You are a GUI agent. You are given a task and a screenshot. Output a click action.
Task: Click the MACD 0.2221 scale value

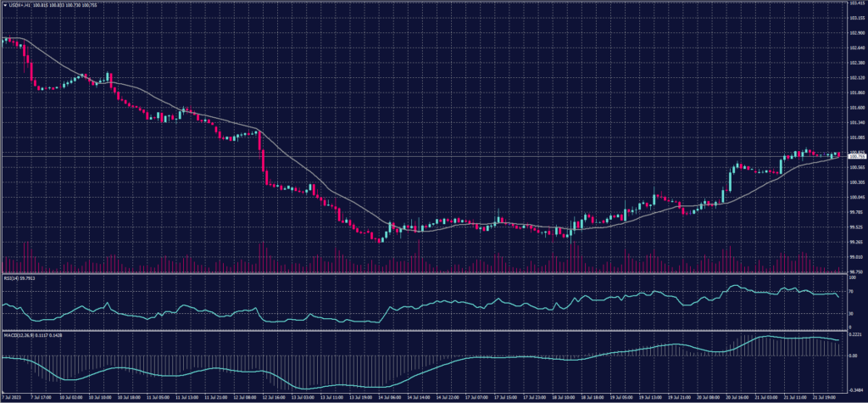point(855,336)
